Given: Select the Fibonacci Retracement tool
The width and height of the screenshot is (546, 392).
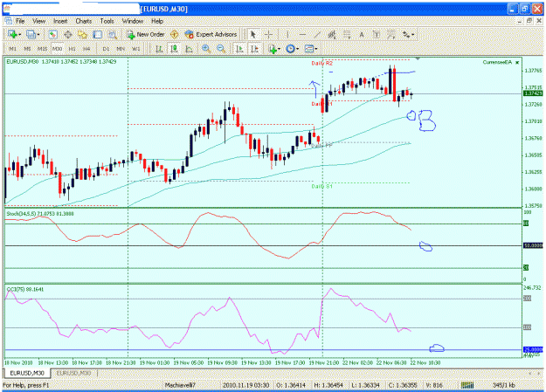Looking at the screenshot, I should 347,34.
